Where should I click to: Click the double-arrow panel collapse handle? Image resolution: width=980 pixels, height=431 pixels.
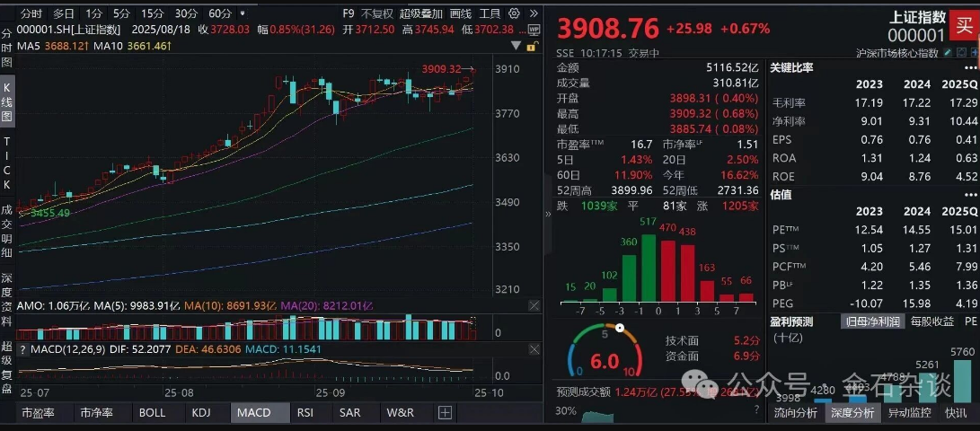point(547,215)
